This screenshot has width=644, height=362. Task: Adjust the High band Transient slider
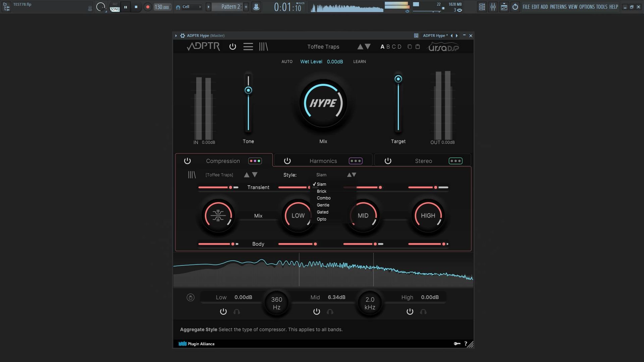(428, 187)
